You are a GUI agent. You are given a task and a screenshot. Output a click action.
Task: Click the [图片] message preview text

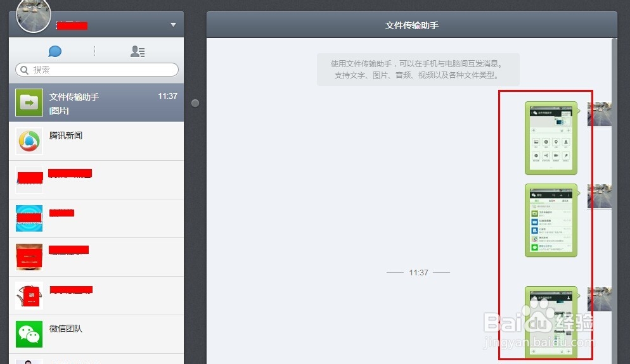(59, 111)
